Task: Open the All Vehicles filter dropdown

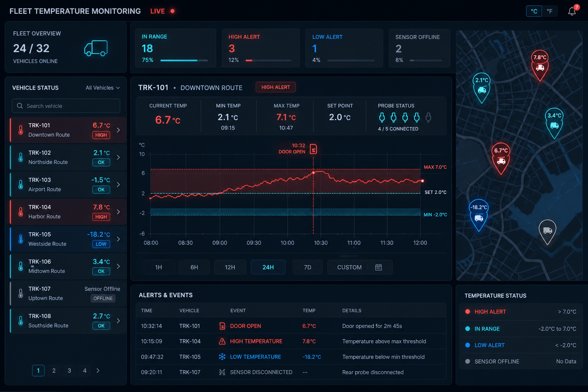Action: pyautogui.click(x=103, y=88)
